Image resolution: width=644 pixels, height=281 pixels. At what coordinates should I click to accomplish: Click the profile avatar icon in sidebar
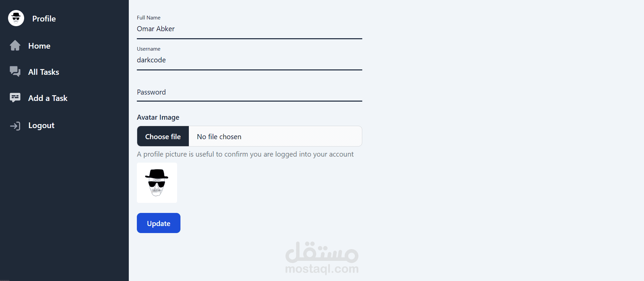16,18
